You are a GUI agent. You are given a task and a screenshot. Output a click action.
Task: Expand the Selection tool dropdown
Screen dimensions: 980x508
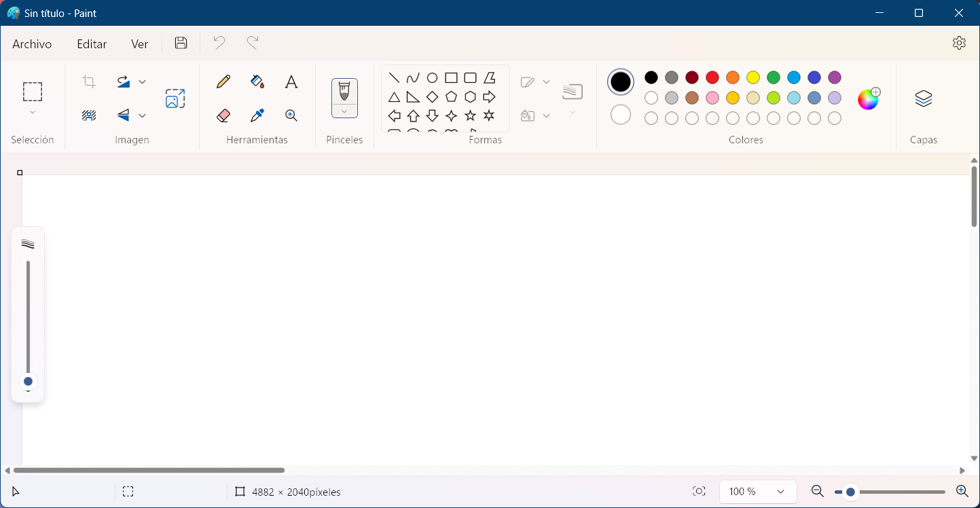click(33, 113)
